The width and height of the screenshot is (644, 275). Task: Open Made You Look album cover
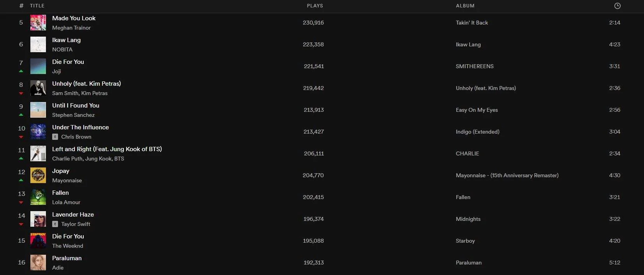pos(38,23)
